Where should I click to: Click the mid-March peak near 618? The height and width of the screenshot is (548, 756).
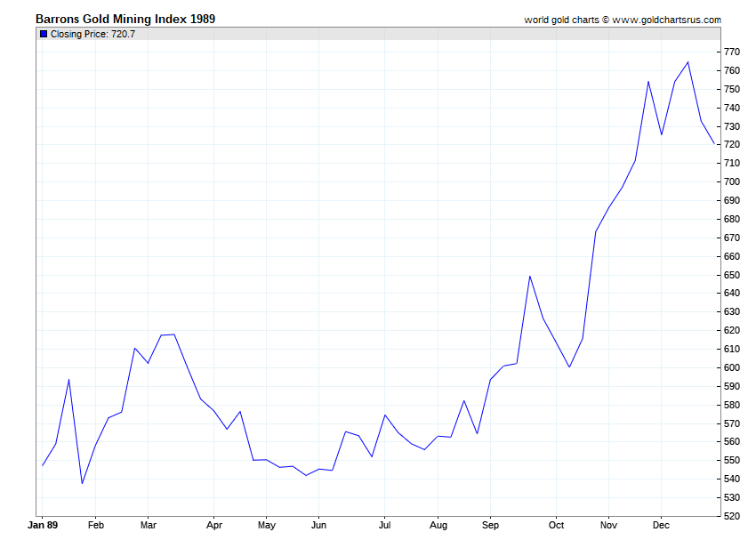point(174,334)
